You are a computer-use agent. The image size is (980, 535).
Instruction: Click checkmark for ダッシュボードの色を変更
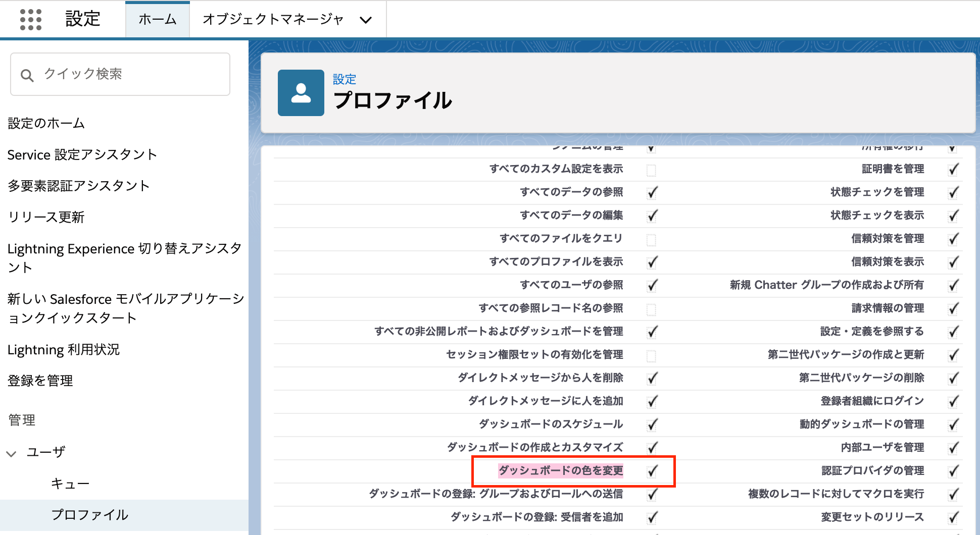(652, 471)
